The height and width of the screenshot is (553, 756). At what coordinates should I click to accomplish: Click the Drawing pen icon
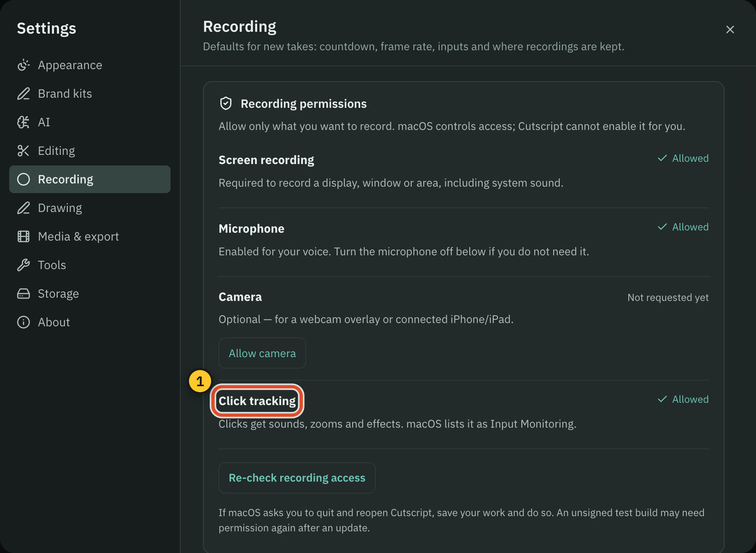[23, 208]
